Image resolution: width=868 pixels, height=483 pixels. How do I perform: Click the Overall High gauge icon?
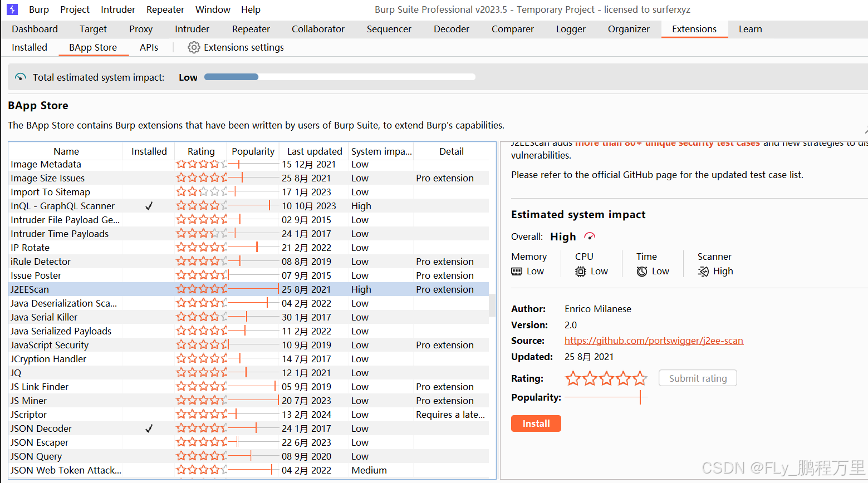[590, 236]
